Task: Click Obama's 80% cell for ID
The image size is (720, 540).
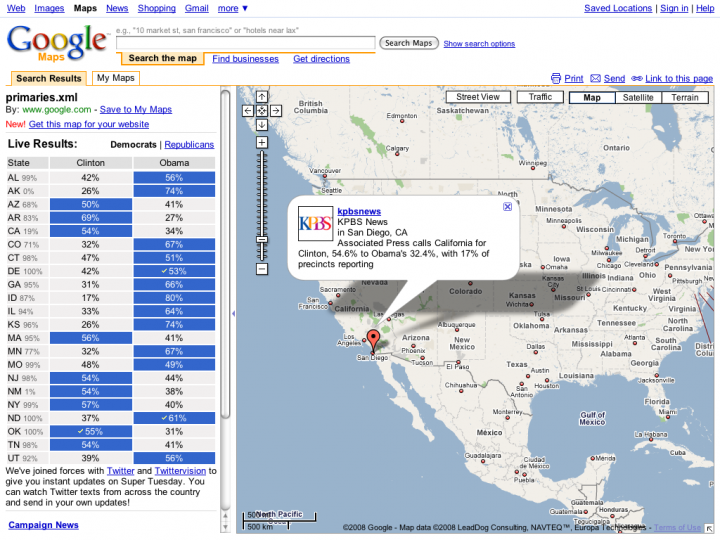Action: click(174, 298)
